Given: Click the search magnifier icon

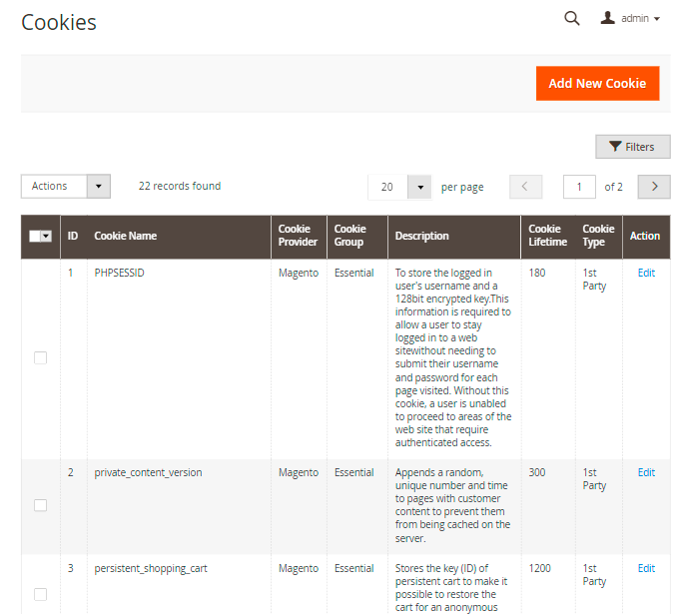Looking at the screenshot, I should 572,18.
